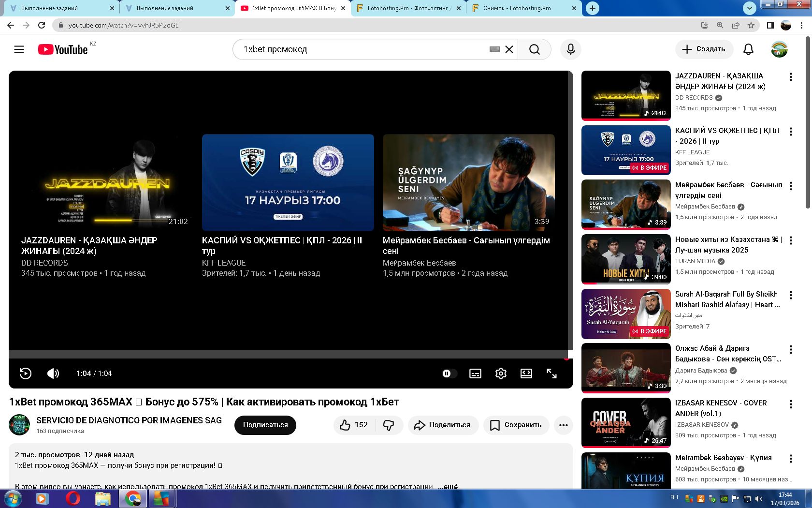Submit search with the magnifier button
The image size is (812, 508).
pyautogui.click(x=535, y=49)
